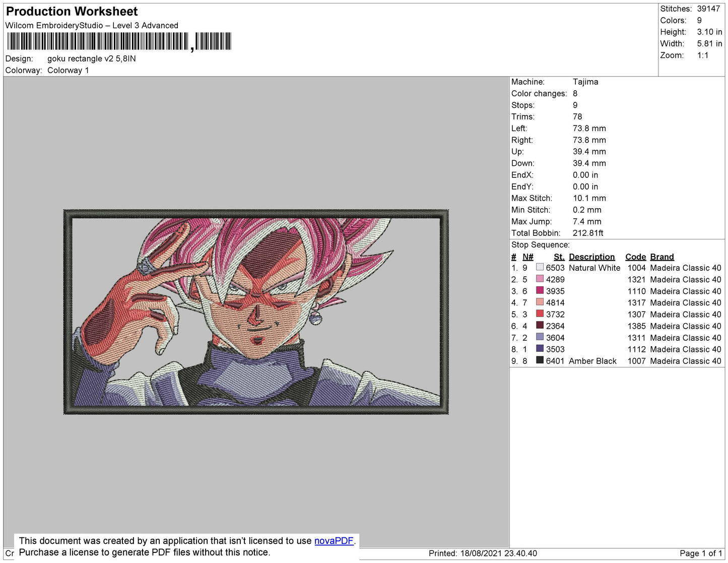Click the lavender 3604 thread swatch
The image size is (728, 563).
(540, 337)
